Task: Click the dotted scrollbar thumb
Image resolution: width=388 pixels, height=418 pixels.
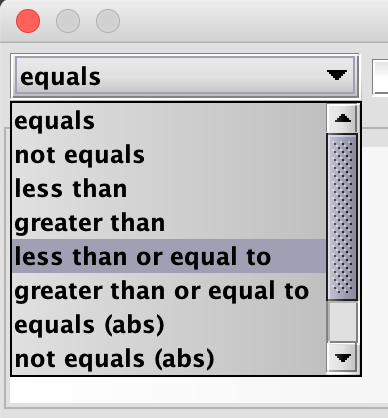Action: pyautogui.click(x=343, y=217)
